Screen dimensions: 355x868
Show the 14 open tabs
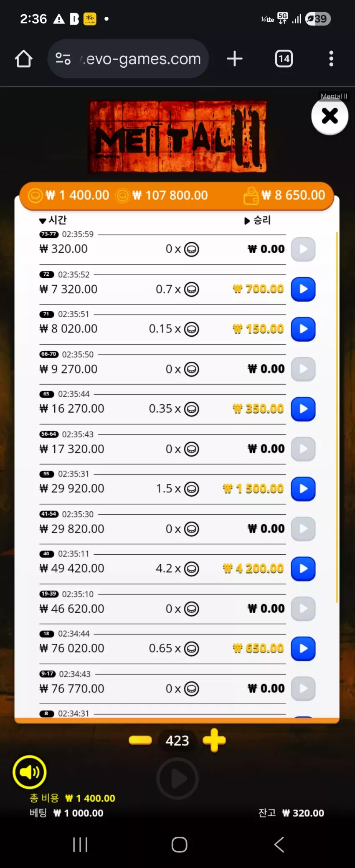pyautogui.click(x=284, y=58)
